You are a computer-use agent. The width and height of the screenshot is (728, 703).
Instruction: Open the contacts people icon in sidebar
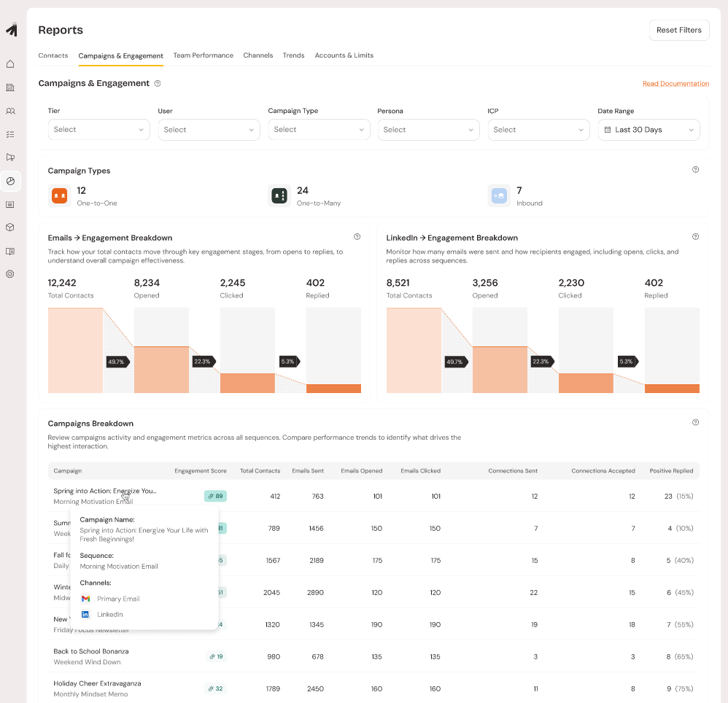(10, 111)
